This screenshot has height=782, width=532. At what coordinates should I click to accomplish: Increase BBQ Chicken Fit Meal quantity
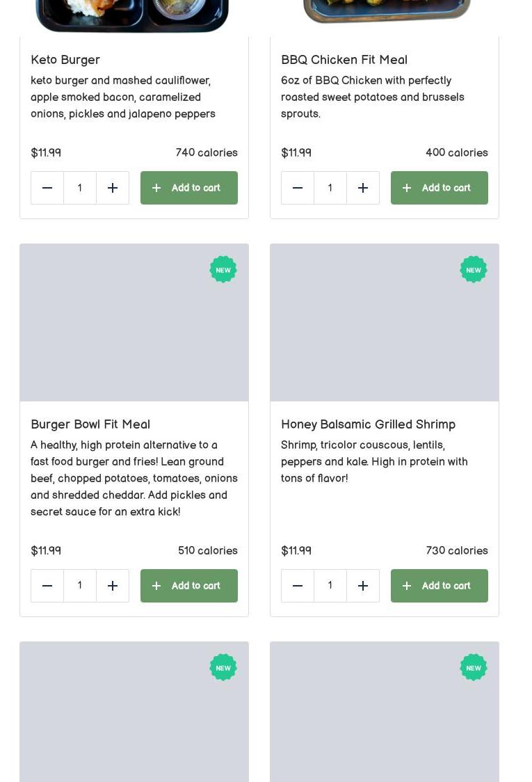pos(363,188)
